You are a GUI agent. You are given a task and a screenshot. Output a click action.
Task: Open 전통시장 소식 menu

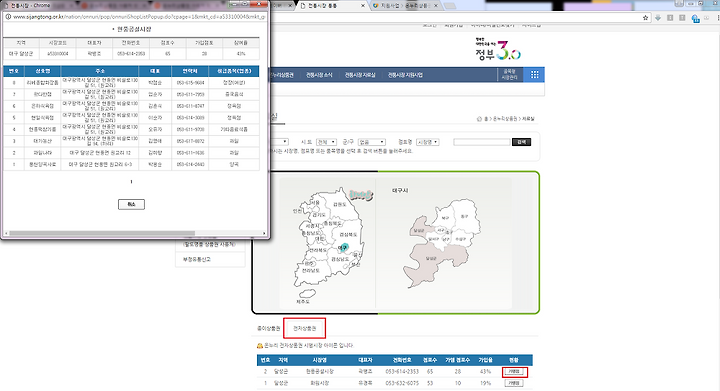tap(319, 75)
